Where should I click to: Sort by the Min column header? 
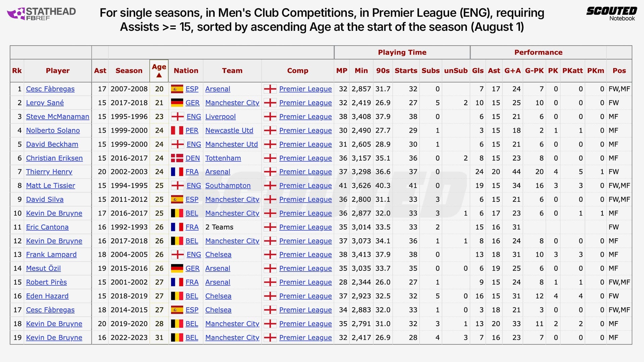(x=361, y=71)
